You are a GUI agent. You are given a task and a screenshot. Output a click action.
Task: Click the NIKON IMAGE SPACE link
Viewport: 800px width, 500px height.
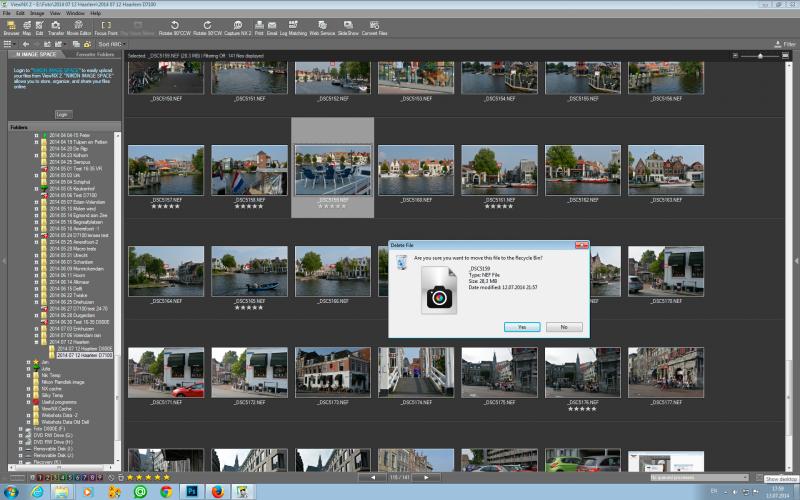pyautogui.click(x=56, y=70)
